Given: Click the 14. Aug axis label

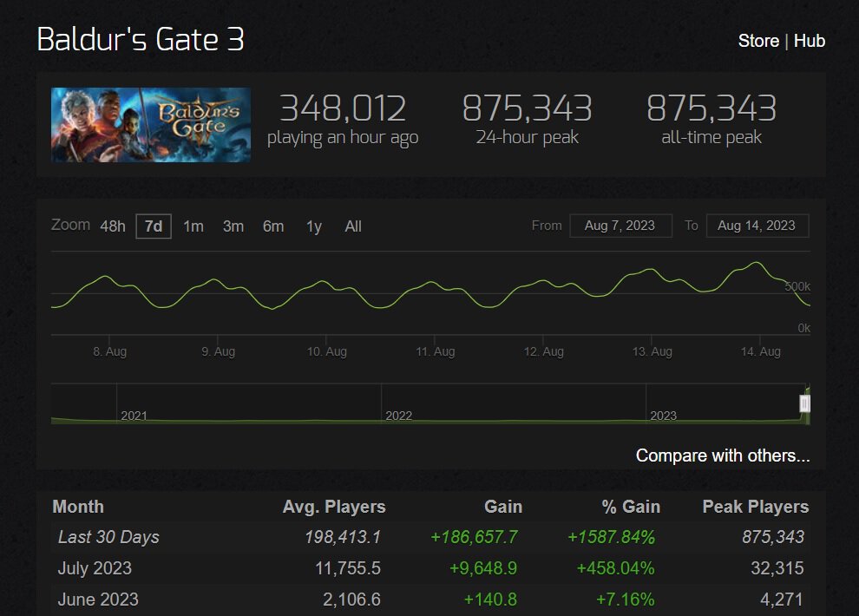Looking at the screenshot, I should [760, 351].
